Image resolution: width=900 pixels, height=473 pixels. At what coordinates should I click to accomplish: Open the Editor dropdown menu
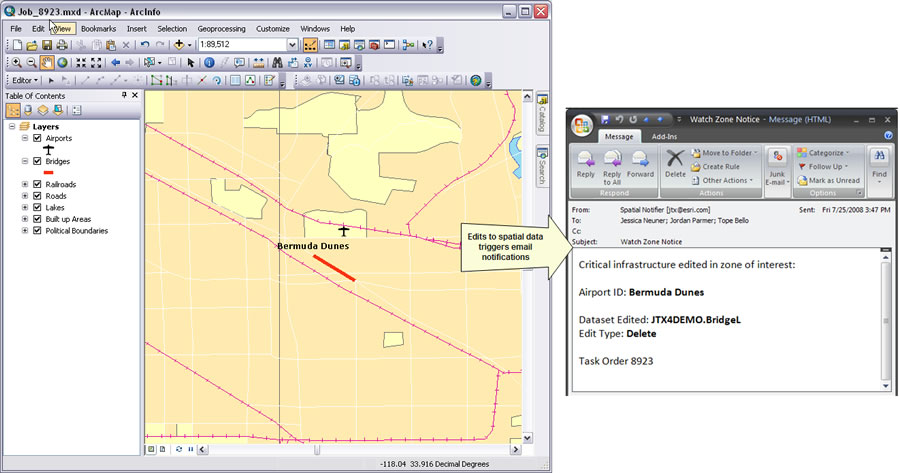coord(23,80)
